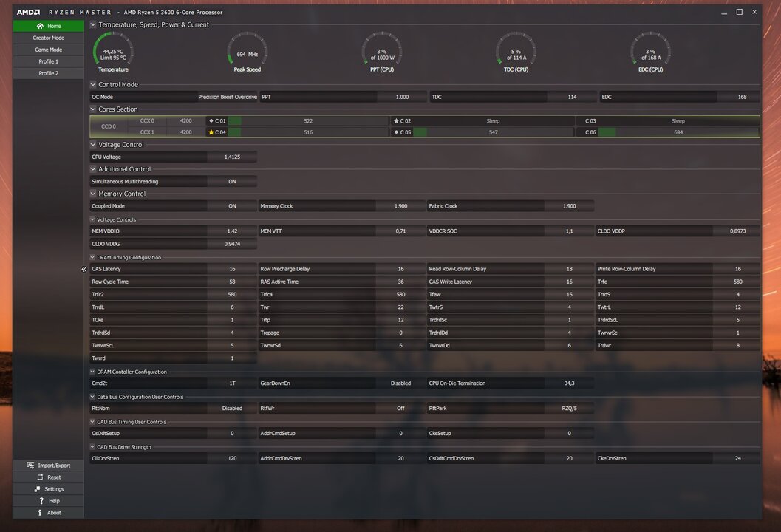Click the dot marker on core C 01
781x532 pixels.
[211, 120]
